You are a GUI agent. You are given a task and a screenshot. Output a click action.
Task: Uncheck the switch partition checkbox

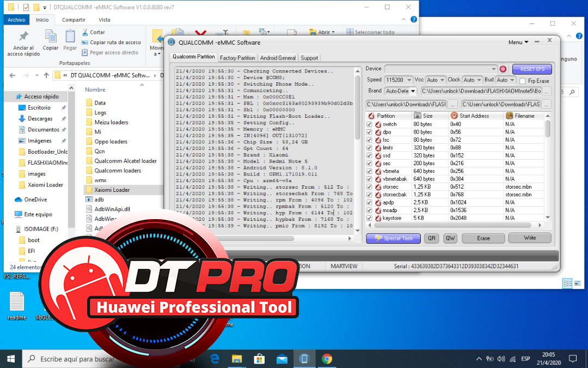(x=369, y=124)
